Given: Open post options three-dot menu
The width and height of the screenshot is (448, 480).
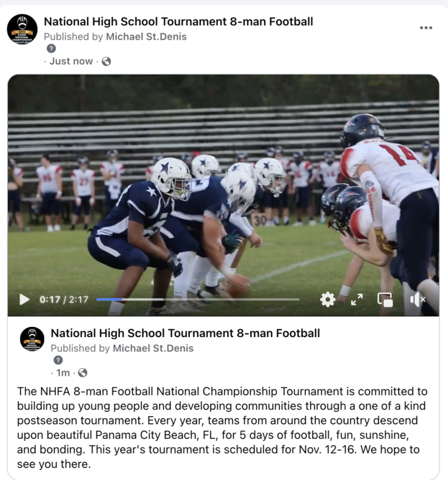Looking at the screenshot, I should click(426, 28).
